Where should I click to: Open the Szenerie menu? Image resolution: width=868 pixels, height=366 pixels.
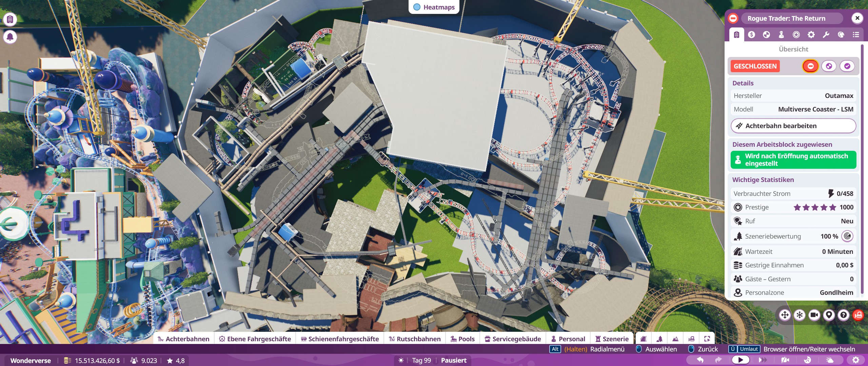tap(612, 339)
